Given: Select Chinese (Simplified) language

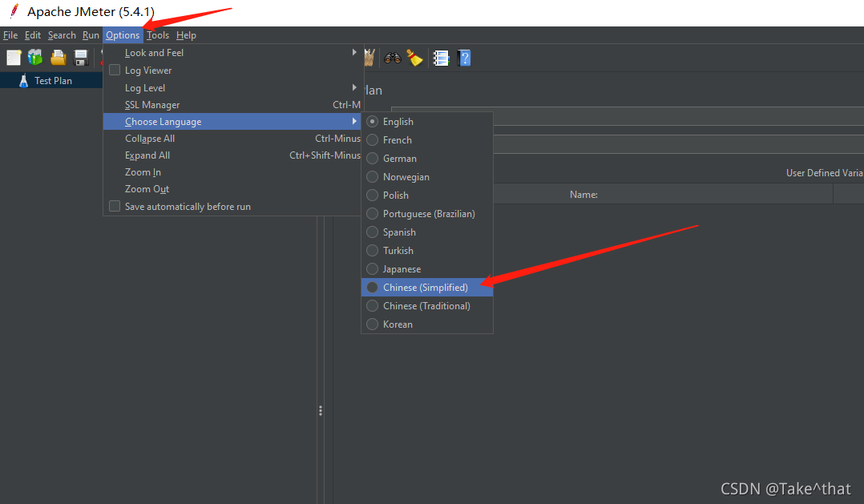Looking at the screenshot, I should pos(427,288).
